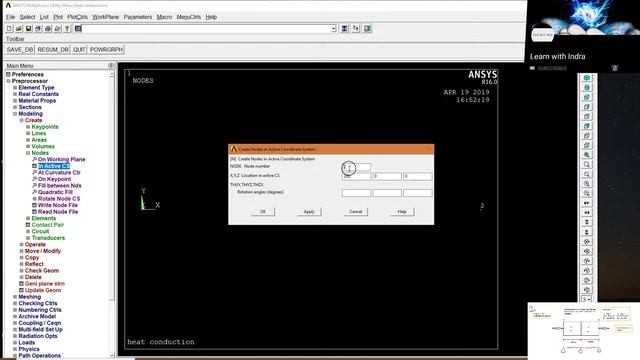Click the Main Menu vertical scrollbar
640x360 pixels.
coord(112,214)
